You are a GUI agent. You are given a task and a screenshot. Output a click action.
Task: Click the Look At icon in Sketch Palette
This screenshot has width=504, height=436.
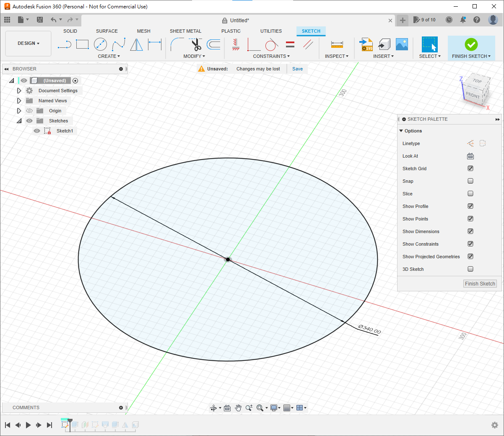click(470, 156)
